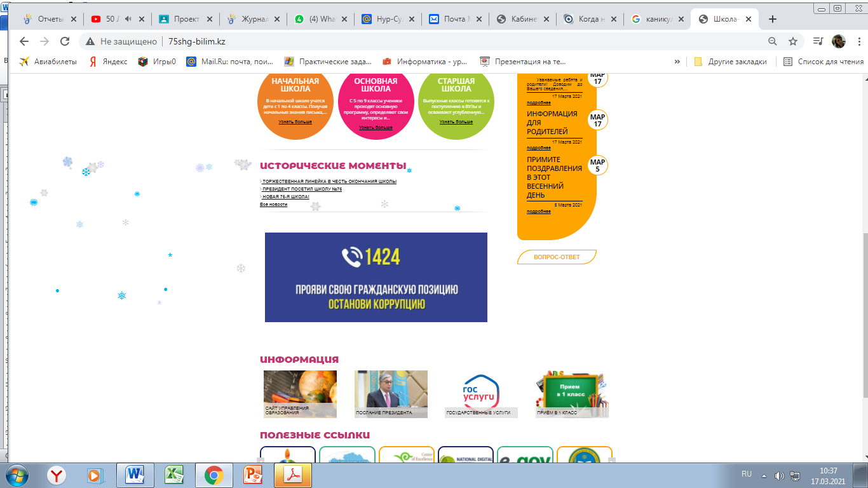
Task: Open the Игры0 bookmark
Action: click(x=157, y=62)
